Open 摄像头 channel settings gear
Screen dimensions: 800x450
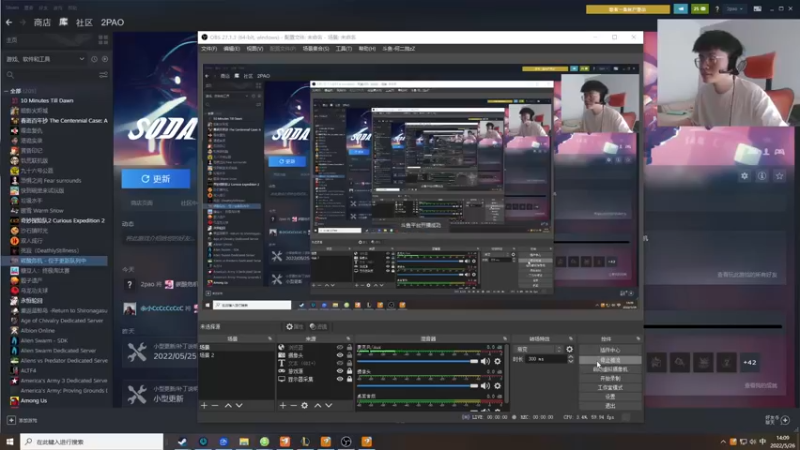(497, 386)
